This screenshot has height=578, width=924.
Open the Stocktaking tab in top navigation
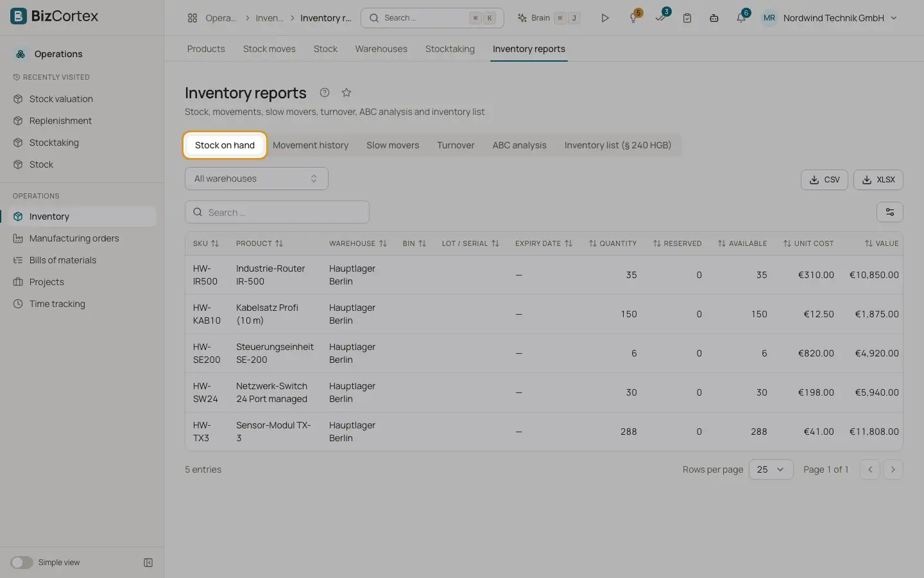pos(450,49)
